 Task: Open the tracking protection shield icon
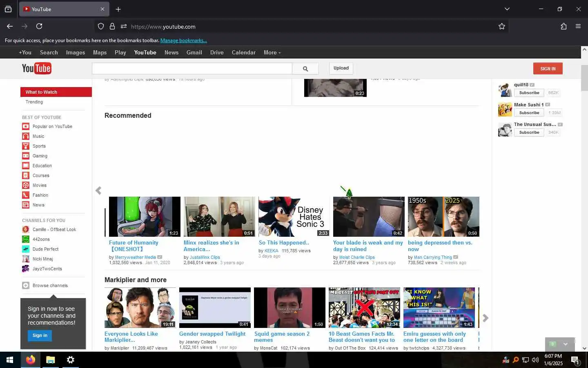pos(101,26)
